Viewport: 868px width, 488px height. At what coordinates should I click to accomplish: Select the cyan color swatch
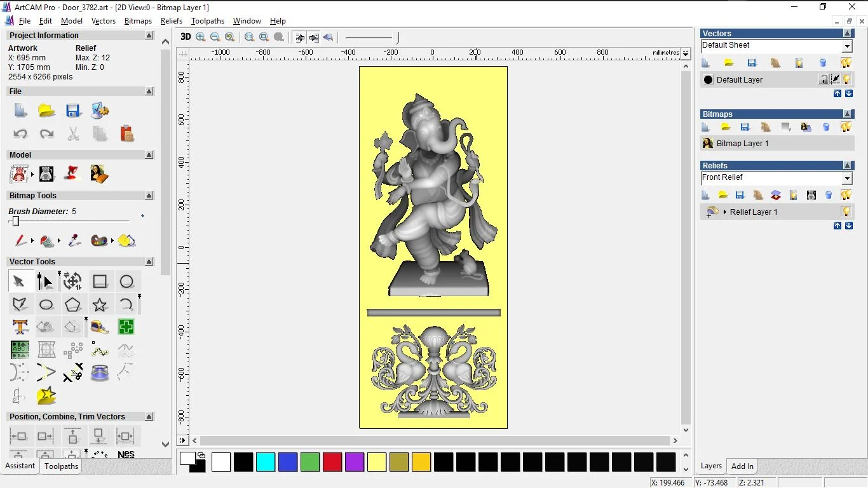(x=265, y=462)
